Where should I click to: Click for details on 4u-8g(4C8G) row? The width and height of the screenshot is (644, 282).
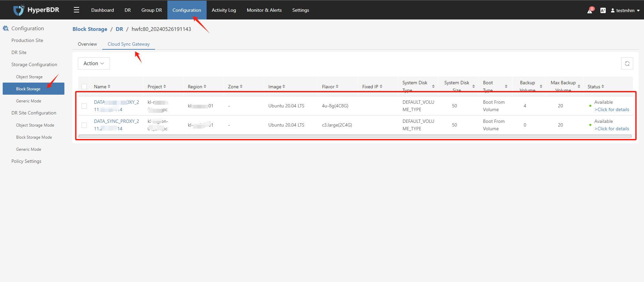[612, 109]
